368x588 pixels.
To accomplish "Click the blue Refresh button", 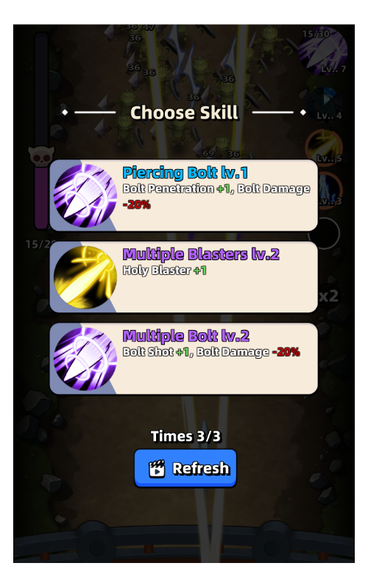I will (185, 468).
